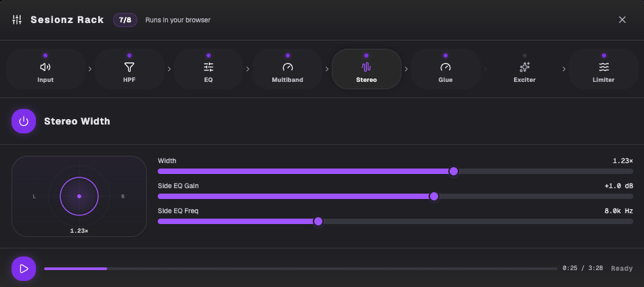Viewport: 644px width, 287px height.
Task: Click the chevron between Multiband and Stereo
Action: pos(327,69)
